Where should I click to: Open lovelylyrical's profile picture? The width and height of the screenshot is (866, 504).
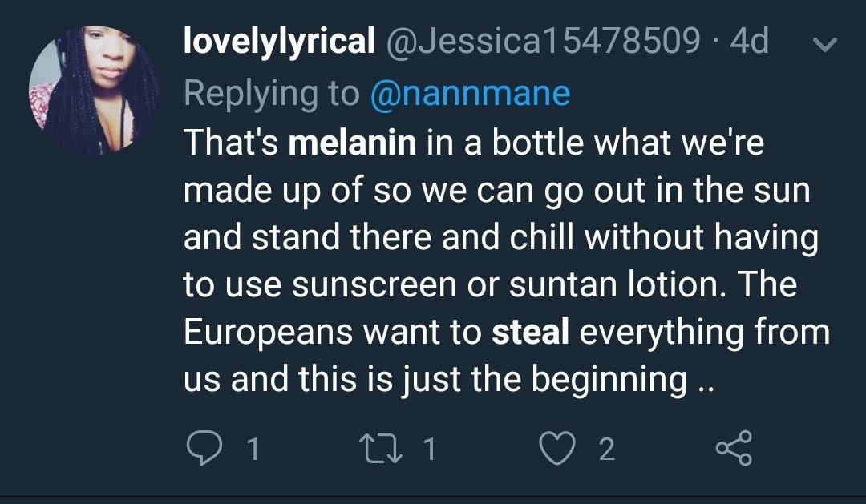click(93, 91)
